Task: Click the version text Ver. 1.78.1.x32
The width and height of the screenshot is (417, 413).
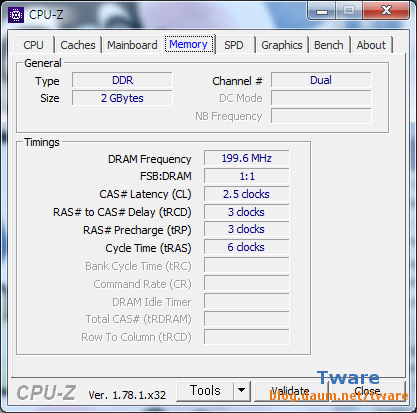Action: (x=127, y=395)
